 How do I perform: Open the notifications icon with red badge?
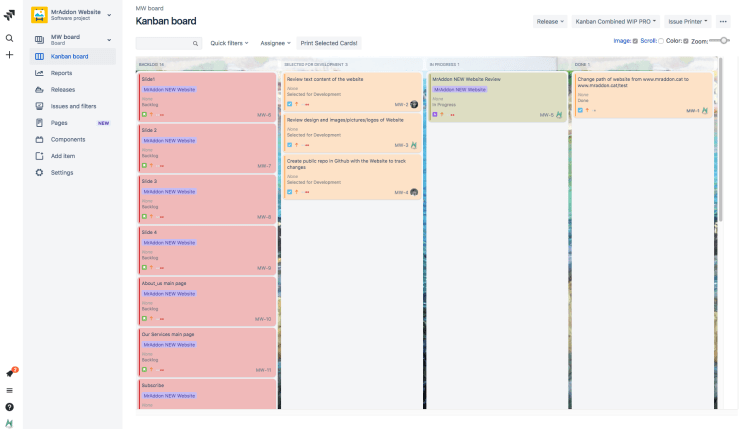tap(10, 373)
